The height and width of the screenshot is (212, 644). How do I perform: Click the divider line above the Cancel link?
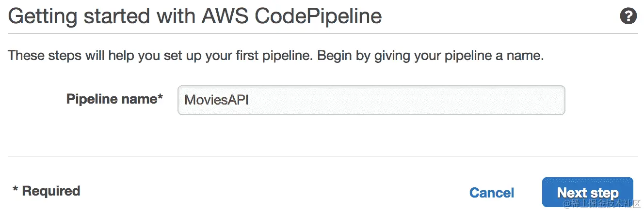322,156
